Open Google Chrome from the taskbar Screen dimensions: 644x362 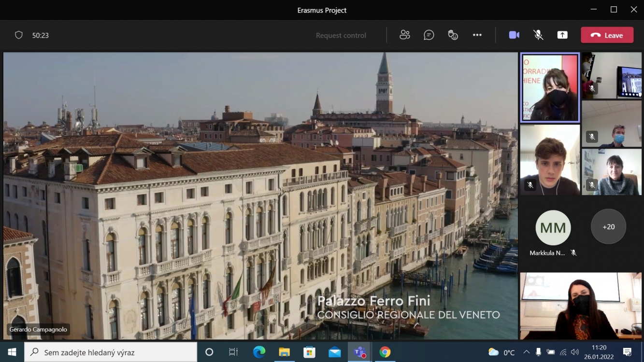point(385,352)
